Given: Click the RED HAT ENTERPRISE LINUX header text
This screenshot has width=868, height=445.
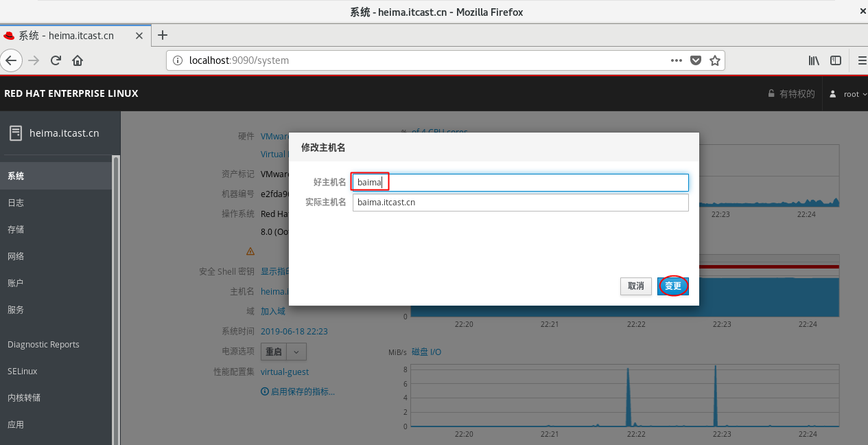Looking at the screenshot, I should [71, 93].
